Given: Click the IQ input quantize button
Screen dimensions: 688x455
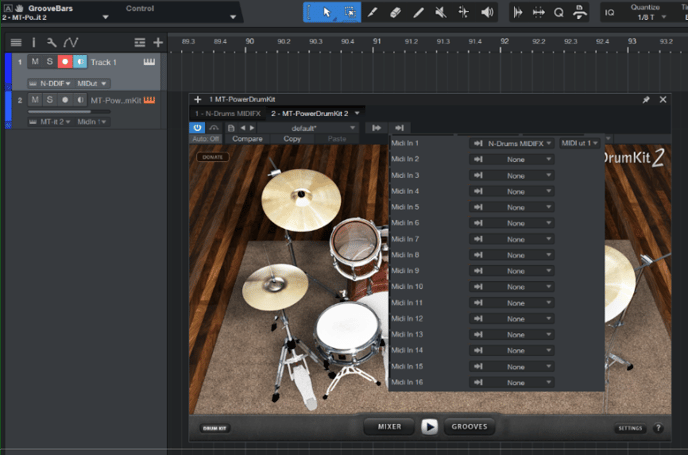Looking at the screenshot, I should [x=609, y=12].
